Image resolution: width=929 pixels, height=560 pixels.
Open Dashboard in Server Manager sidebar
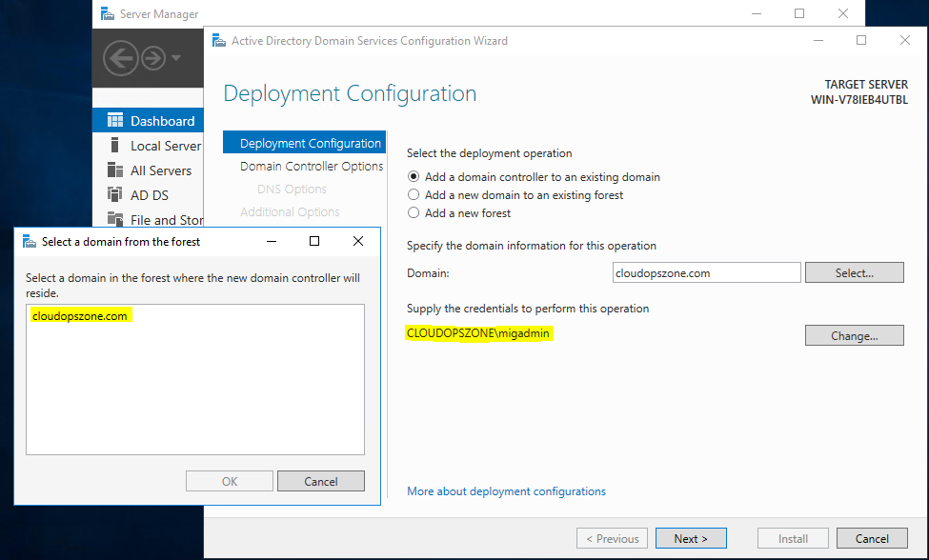(148, 121)
